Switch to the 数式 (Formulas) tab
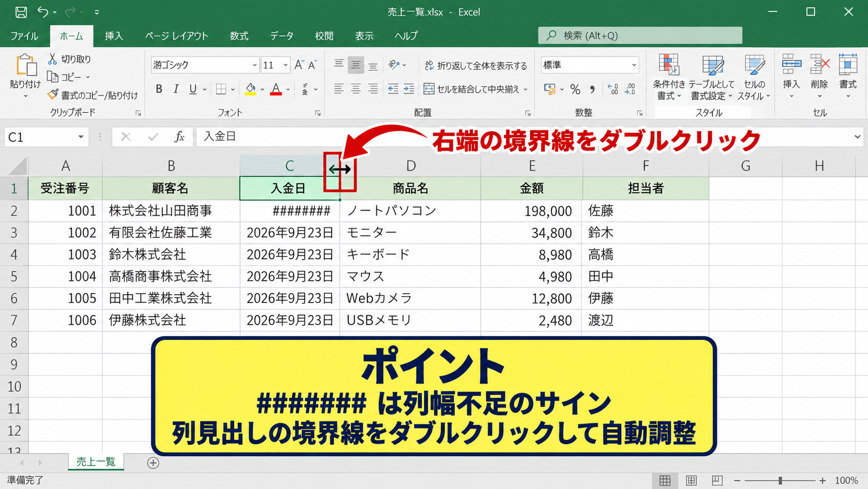868x489 pixels. point(239,36)
